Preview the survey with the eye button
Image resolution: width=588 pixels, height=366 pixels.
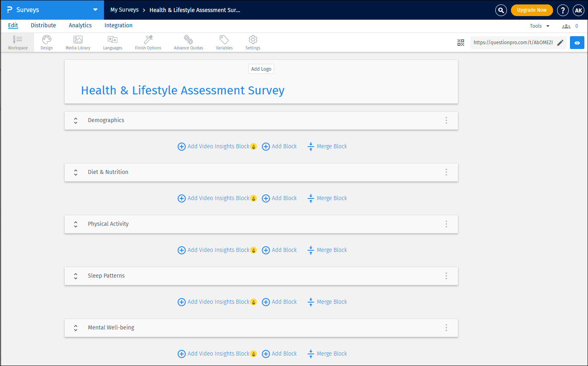pos(577,42)
